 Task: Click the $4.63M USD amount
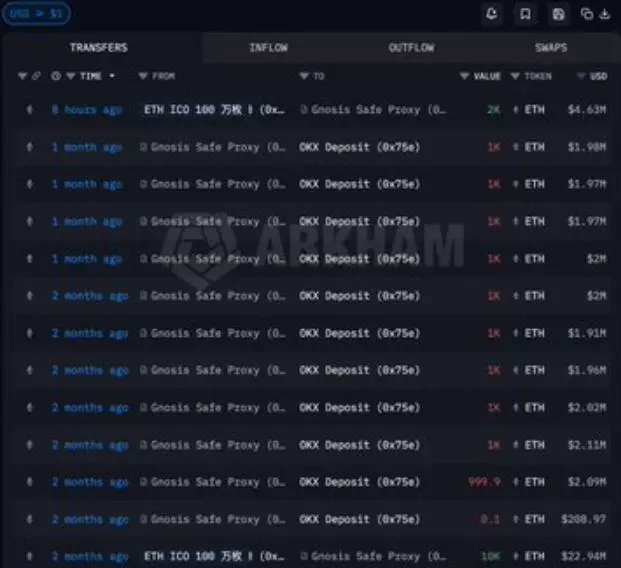pyautogui.click(x=587, y=110)
